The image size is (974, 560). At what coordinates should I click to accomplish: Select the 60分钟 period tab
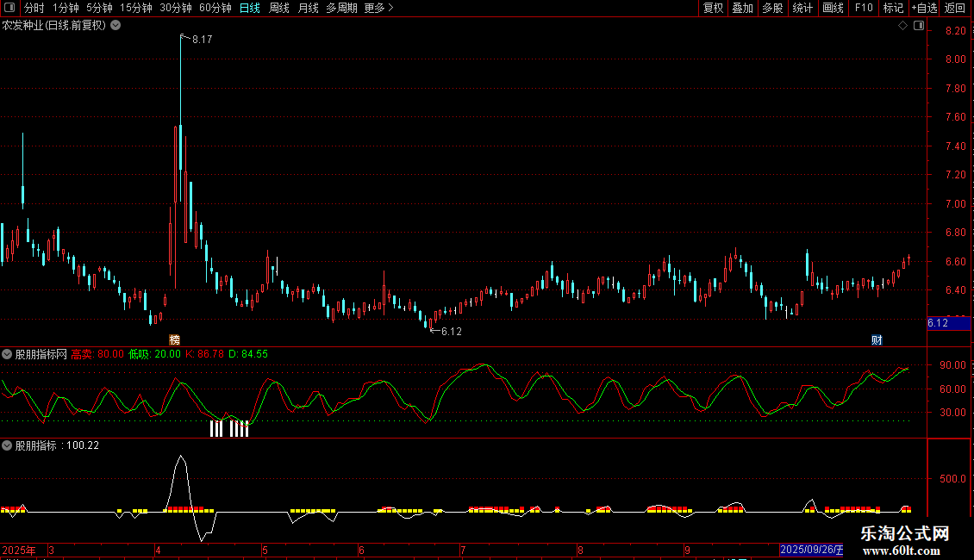[215, 8]
